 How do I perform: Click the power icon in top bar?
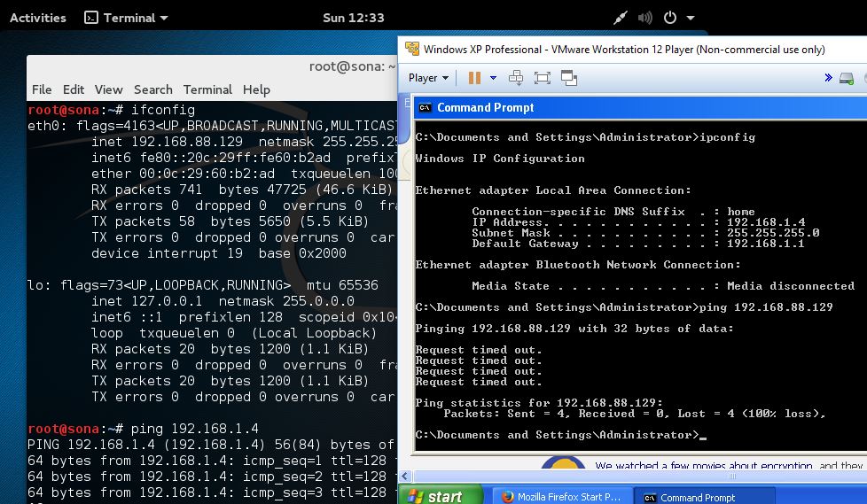(x=670, y=18)
